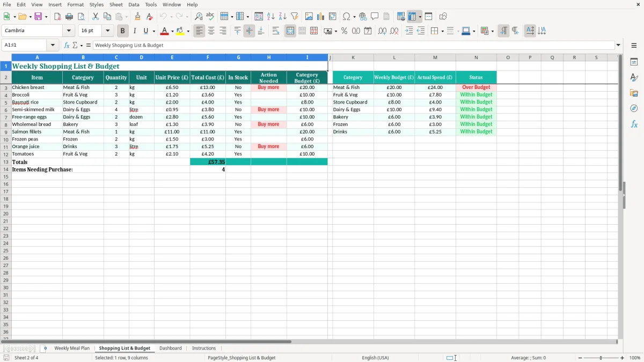644x362 pixels.
Task: Open the Sheet menu
Action: pos(116,4)
